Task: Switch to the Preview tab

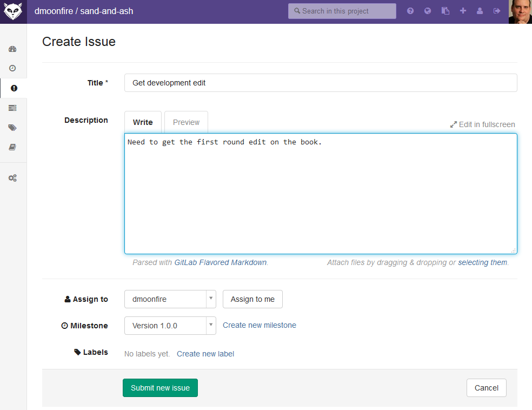Action: click(x=187, y=122)
